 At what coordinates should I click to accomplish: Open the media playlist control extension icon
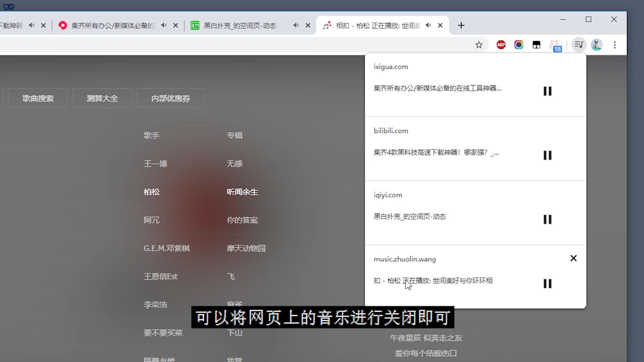(x=579, y=45)
